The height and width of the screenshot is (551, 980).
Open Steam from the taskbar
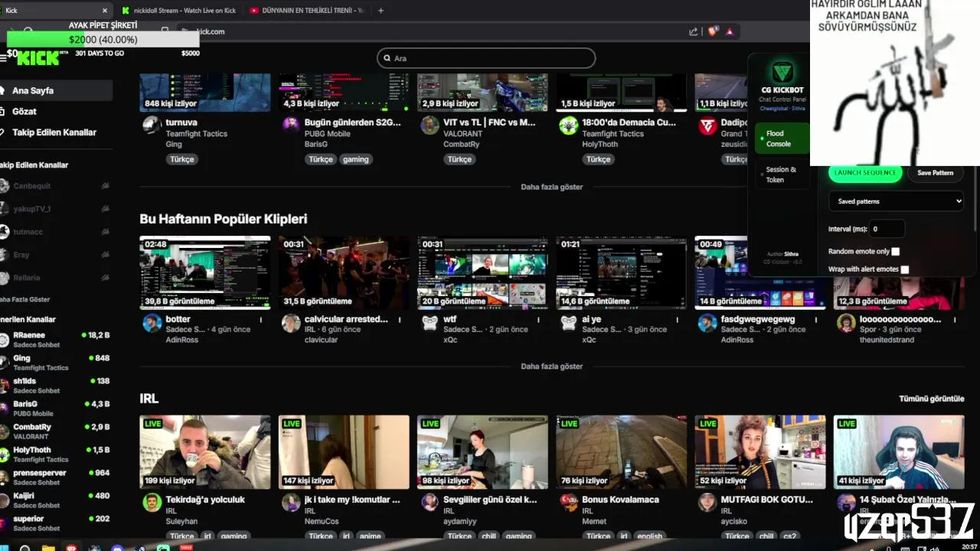pyautogui.click(x=140, y=548)
